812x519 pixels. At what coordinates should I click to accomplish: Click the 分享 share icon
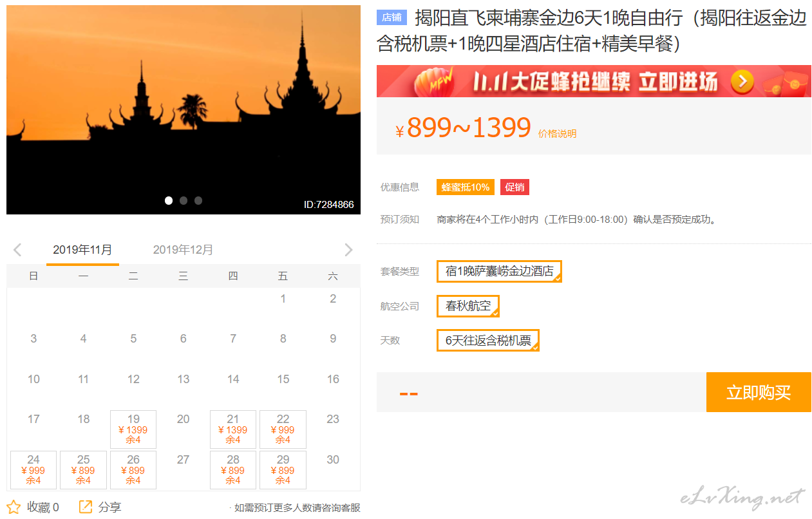[86, 507]
